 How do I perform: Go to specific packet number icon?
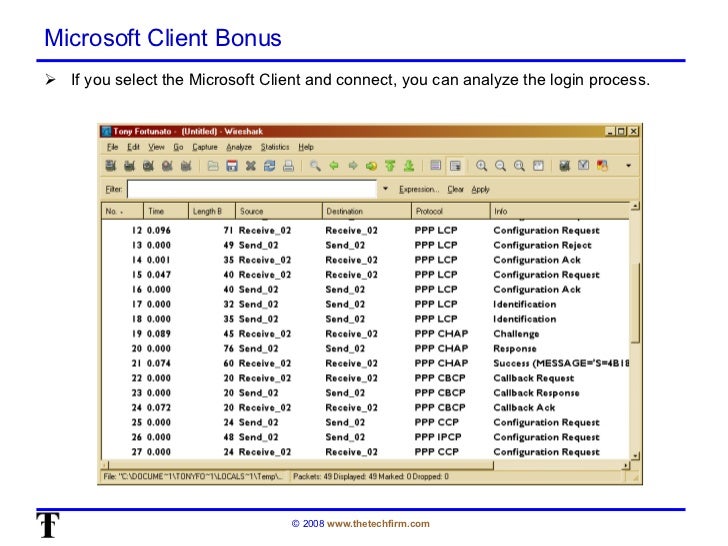pos(371,166)
